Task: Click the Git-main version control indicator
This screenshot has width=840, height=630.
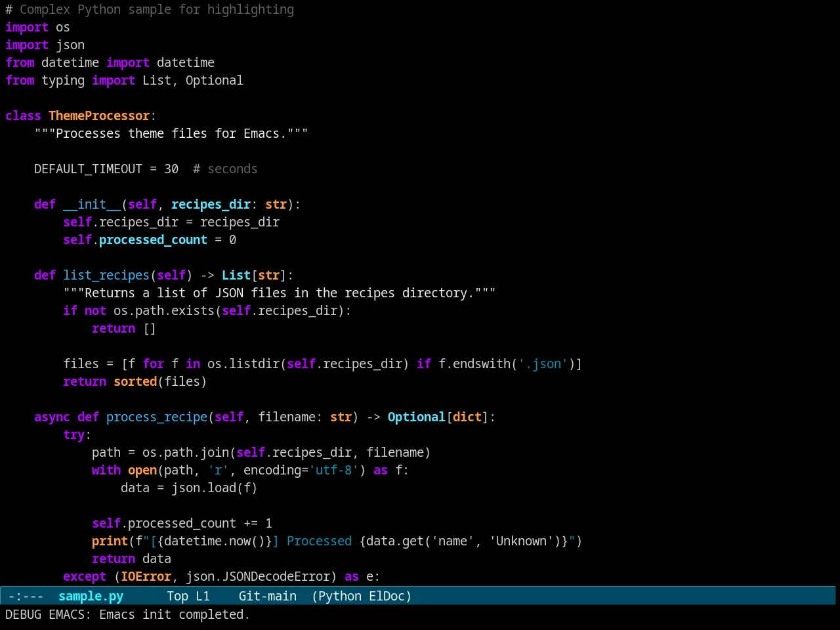Action: pyautogui.click(x=268, y=596)
